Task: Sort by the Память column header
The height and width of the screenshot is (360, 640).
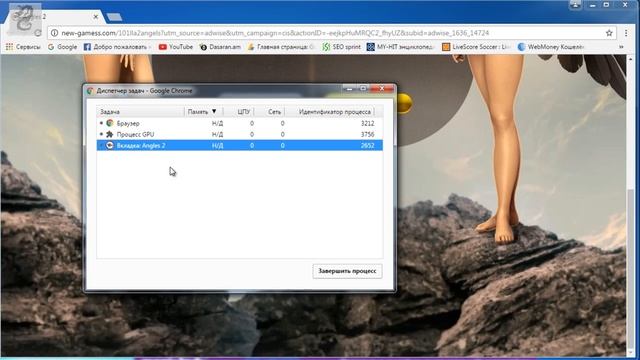Action: coord(203,111)
